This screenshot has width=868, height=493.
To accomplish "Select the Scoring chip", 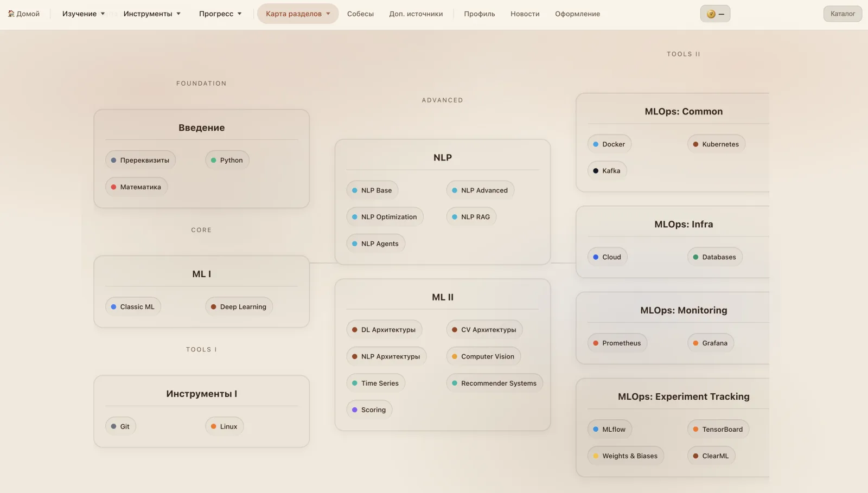I will 369,409.
